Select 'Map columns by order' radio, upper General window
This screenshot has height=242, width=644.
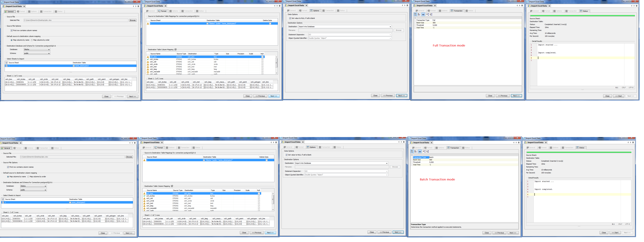32,40
